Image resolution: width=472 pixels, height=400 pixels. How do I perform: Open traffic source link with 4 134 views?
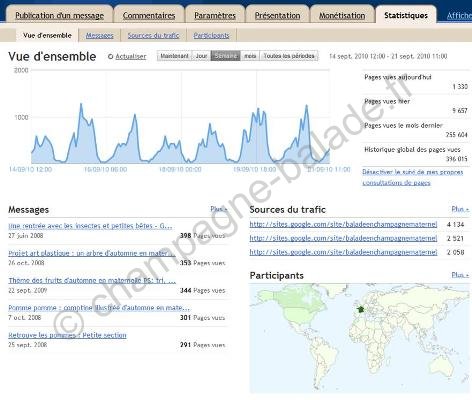click(x=343, y=224)
